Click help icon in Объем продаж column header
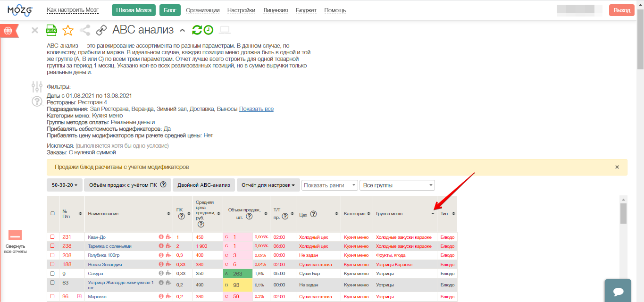Image resolution: width=644 pixels, height=302 pixels. 250,217
